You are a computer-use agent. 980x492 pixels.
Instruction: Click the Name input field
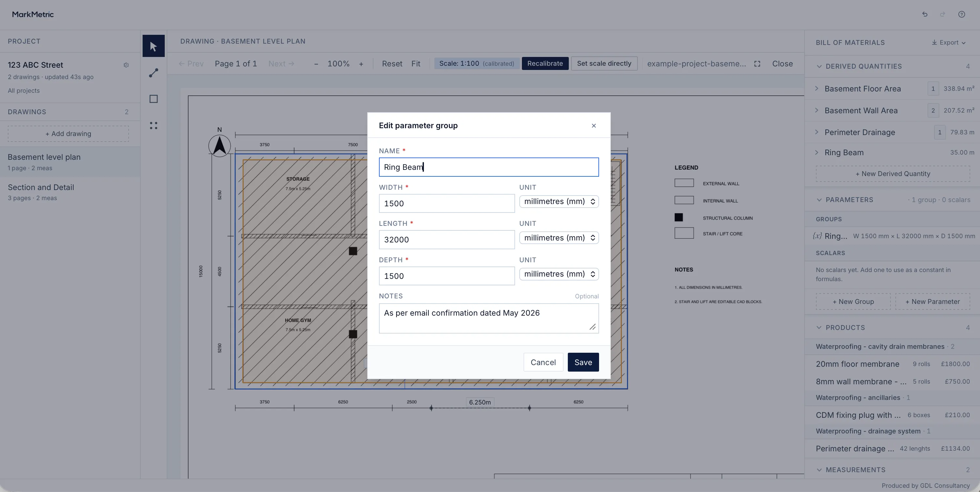[488, 167]
